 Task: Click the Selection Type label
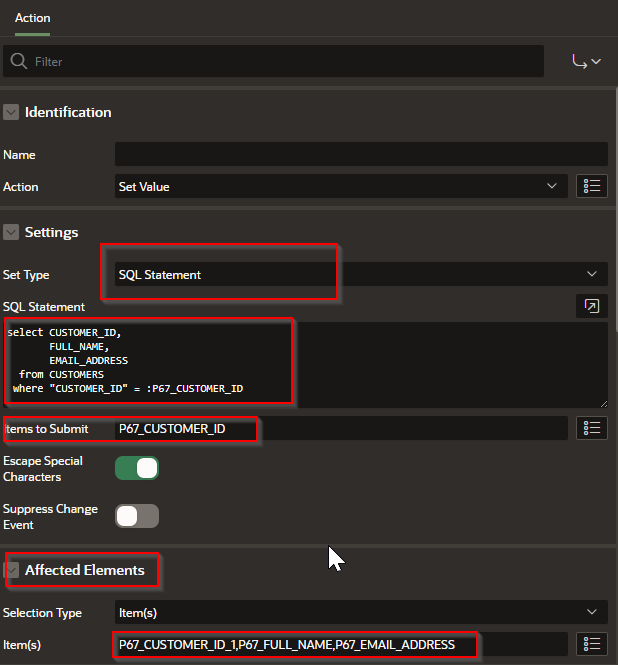(42, 613)
